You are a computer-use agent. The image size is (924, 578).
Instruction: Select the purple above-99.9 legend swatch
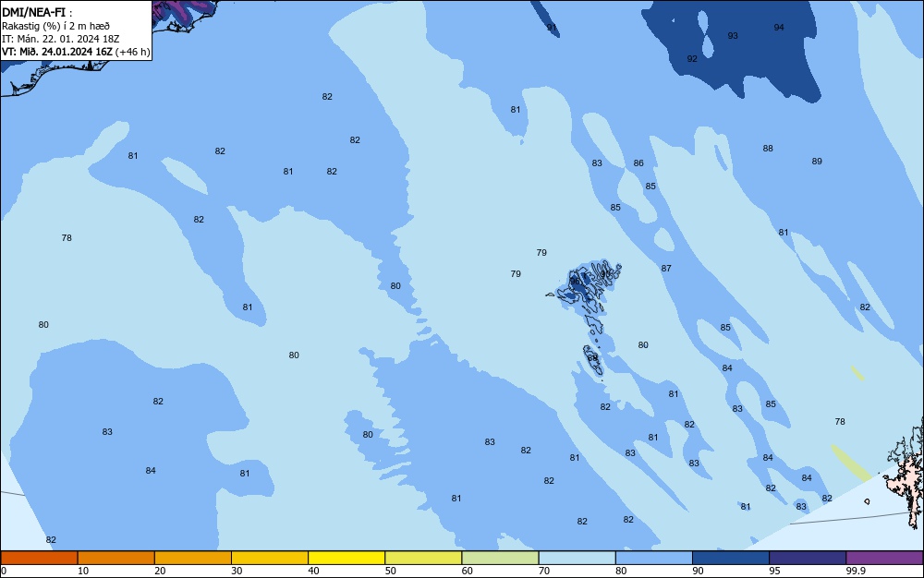[884, 558]
